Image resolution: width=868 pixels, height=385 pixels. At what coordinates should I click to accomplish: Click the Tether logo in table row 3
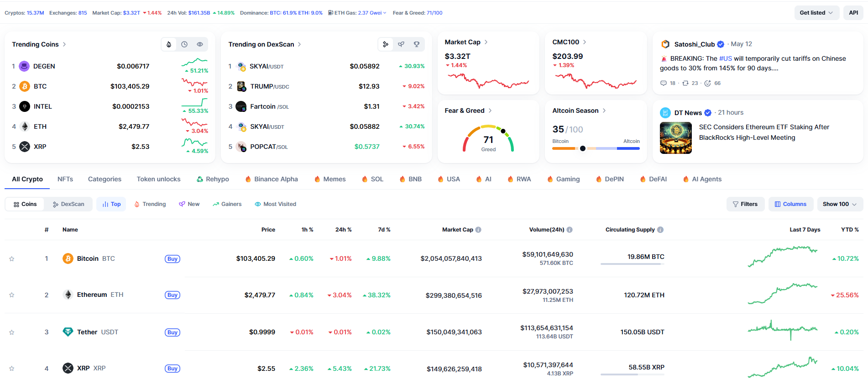(x=68, y=332)
